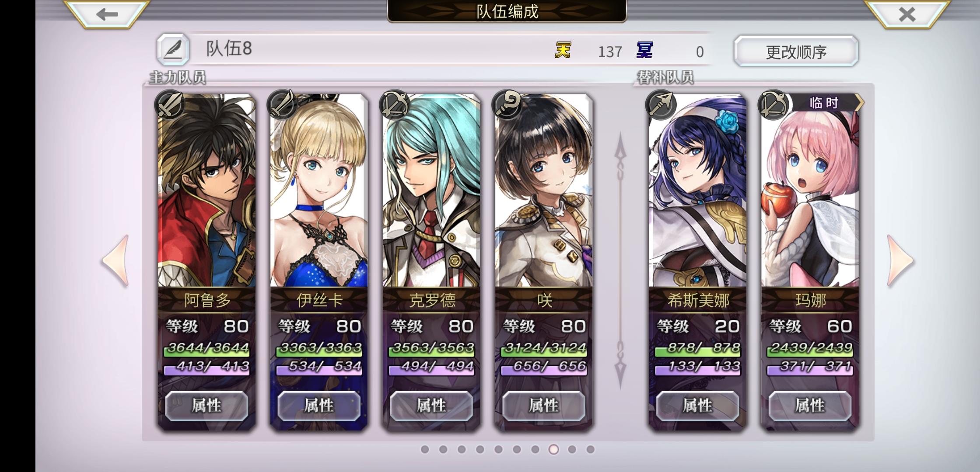980x472 pixels.
Task: Click the 更改顺序 button
Action: click(796, 52)
